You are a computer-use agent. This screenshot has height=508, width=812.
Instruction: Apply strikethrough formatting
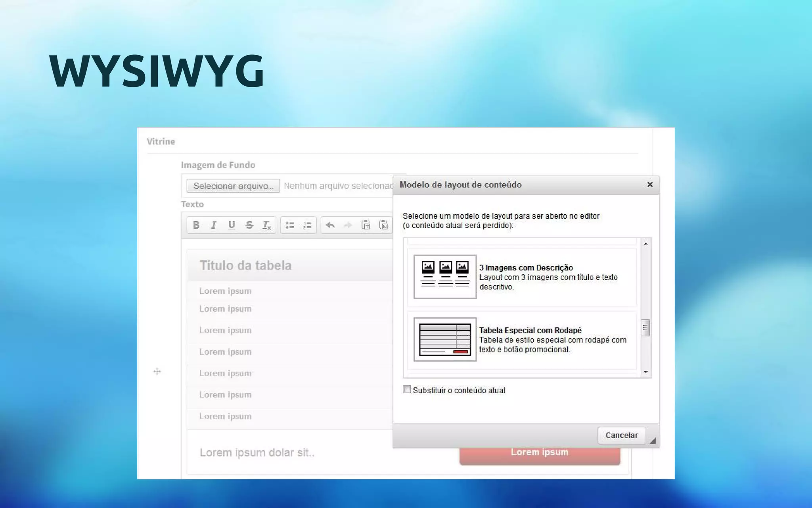tap(249, 225)
